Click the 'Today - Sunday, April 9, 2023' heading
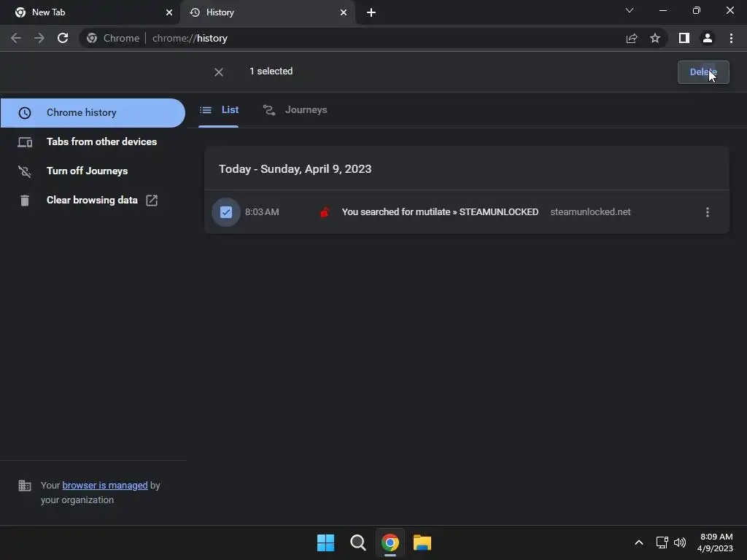The height and width of the screenshot is (560, 747). point(295,169)
